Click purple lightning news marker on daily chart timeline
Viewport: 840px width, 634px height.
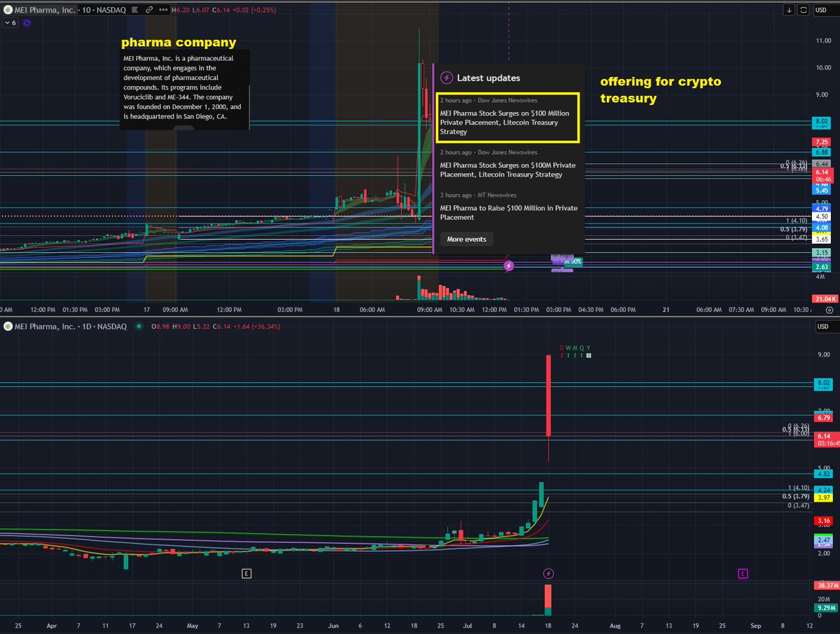(549, 573)
